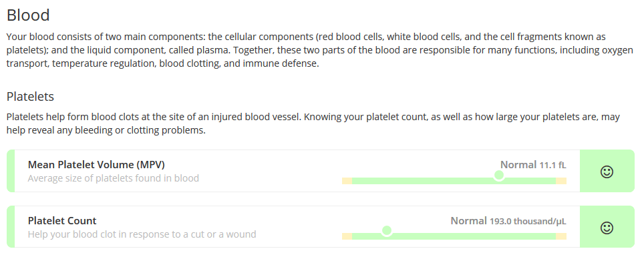Select the Platelet Count title
This screenshot has width=644, height=257.
[x=62, y=220]
